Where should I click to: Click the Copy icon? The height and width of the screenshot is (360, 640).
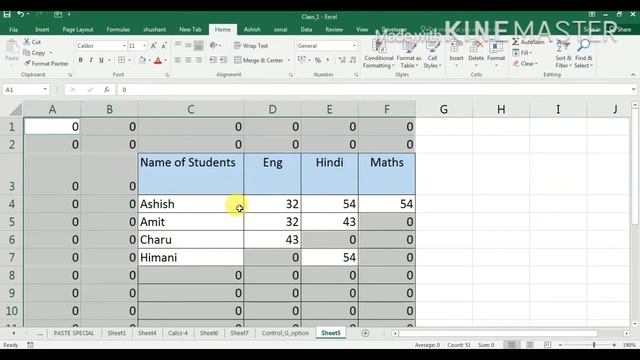click(x=27, y=53)
